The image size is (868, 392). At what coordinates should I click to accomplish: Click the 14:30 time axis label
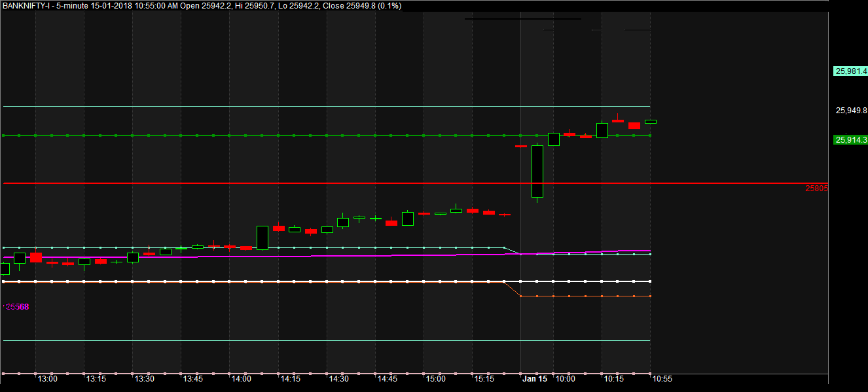[x=338, y=379]
